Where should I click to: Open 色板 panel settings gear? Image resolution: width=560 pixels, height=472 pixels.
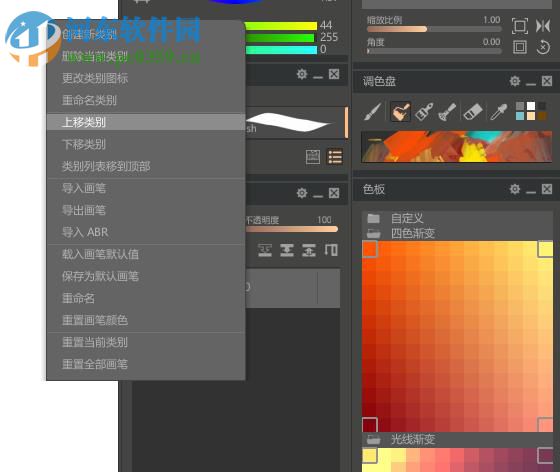(515, 189)
